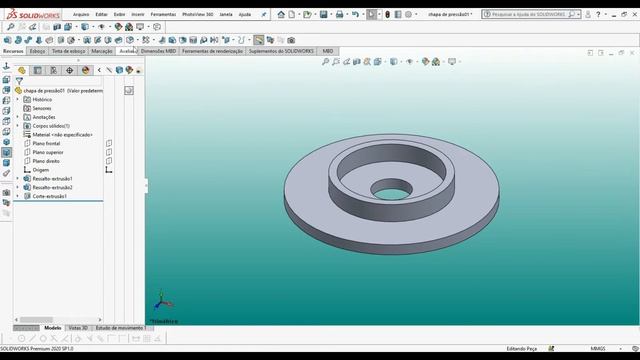Image resolution: width=640 pixels, height=360 pixels.
Task: Collapse display pane with the left chevron
Action: coord(99,70)
